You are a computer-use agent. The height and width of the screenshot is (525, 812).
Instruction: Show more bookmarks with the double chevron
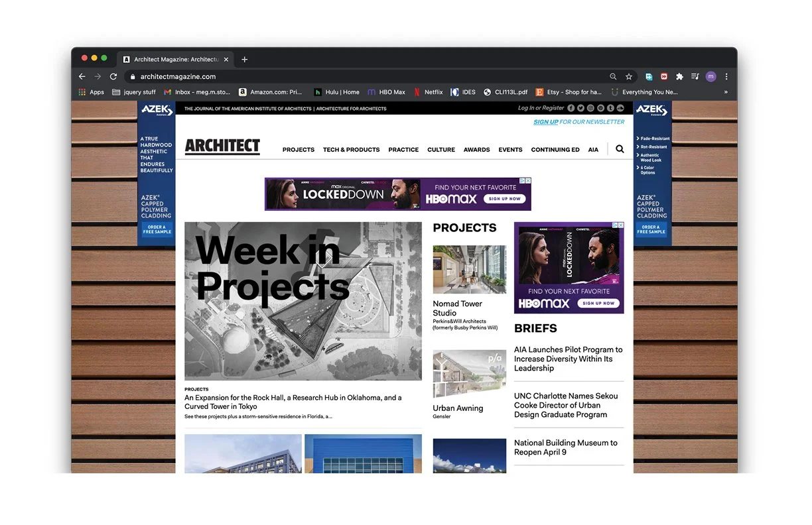coord(726,92)
